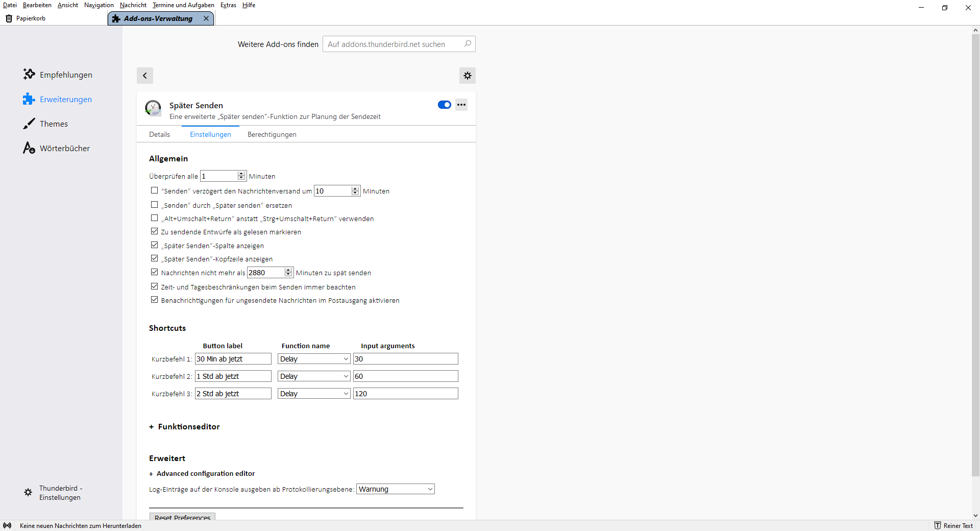The height and width of the screenshot is (531, 980).
Task: Click the Erweiterungen puzzle piece icon
Action: click(29, 99)
